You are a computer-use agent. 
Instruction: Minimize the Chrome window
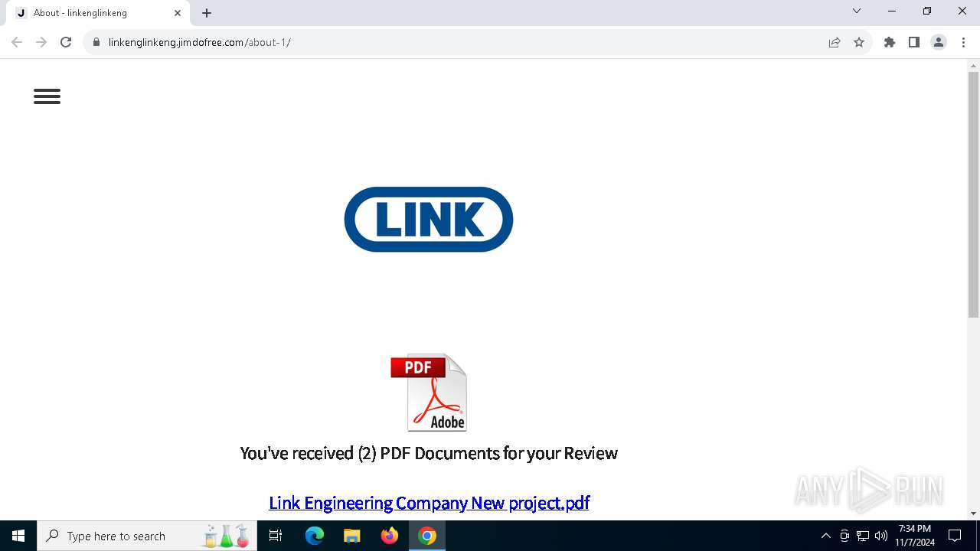click(x=892, y=11)
